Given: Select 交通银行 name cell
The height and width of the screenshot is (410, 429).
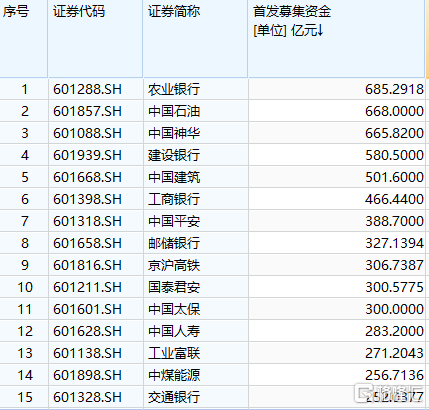Looking at the screenshot, I should tap(196, 397).
